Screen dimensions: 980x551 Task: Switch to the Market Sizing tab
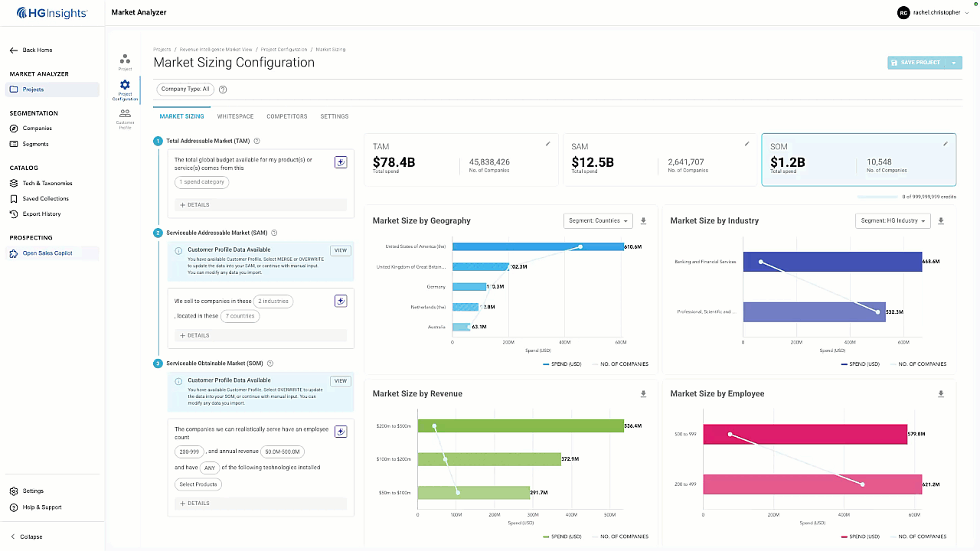pos(181,116)
